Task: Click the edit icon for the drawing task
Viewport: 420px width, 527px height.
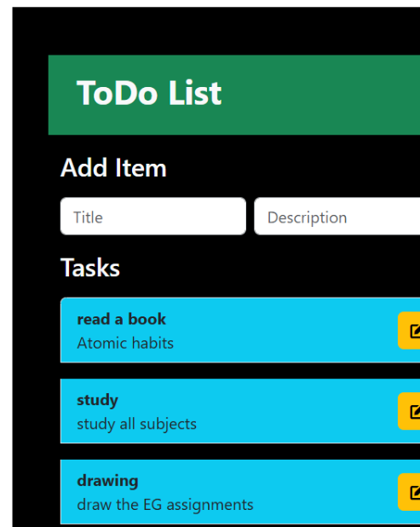Action: [415, 492]
